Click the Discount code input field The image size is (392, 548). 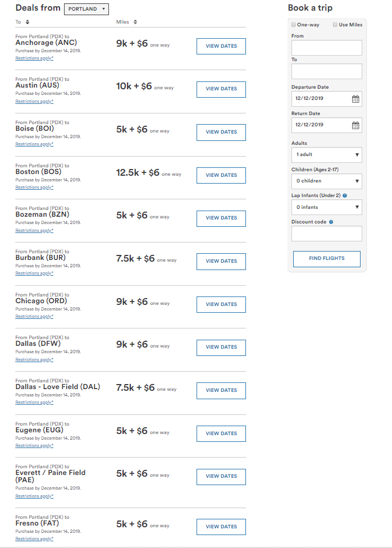(326, 234)
